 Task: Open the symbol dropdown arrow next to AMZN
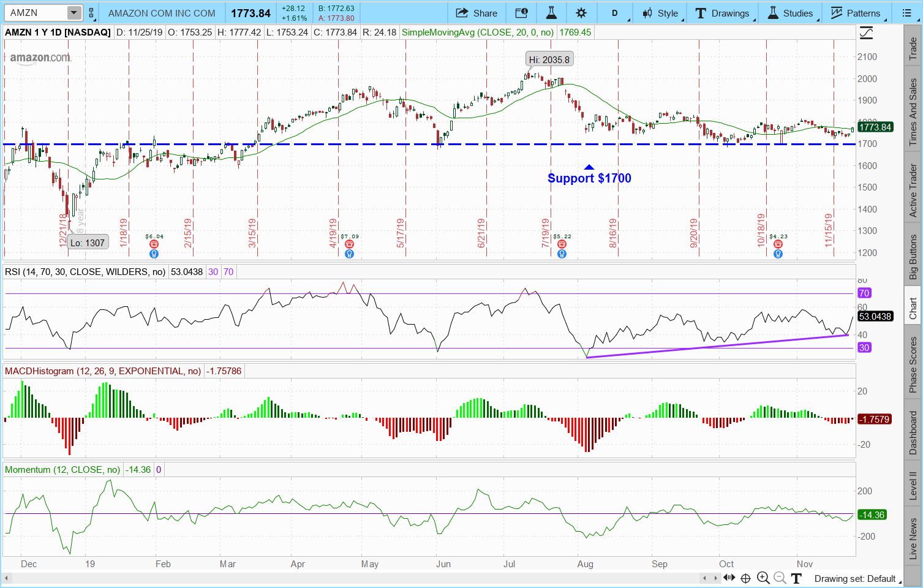[x=73, y=13]
